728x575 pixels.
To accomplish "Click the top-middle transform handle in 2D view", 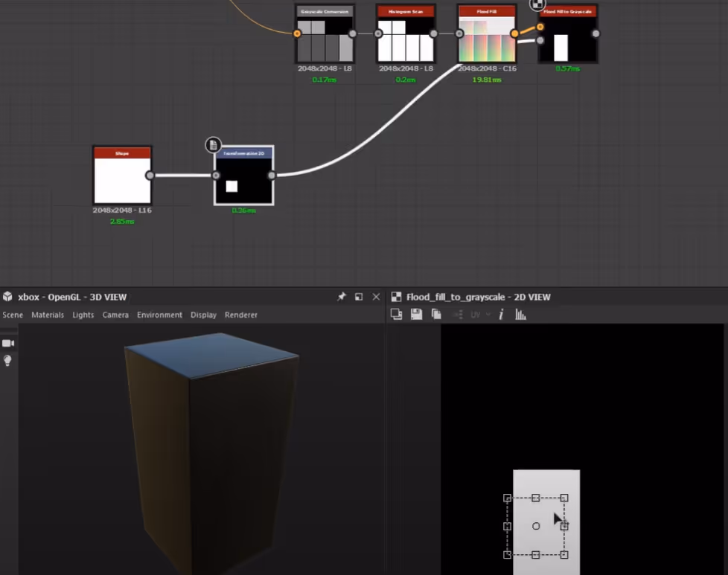I will [536, 498].
